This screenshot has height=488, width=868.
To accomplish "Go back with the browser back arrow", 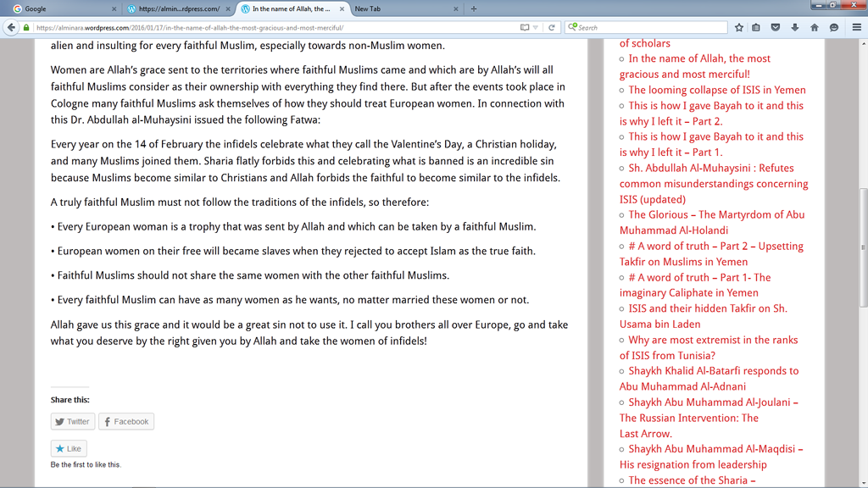I will tap(11, 27).
